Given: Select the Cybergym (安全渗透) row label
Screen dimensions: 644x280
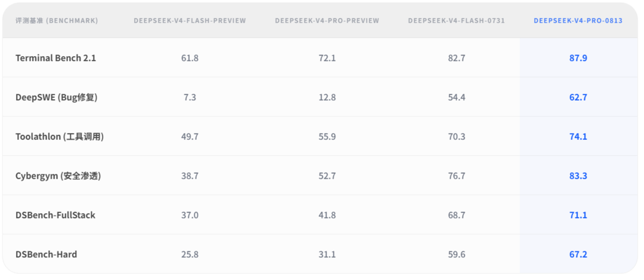Looking at the screenshot, I should (x=58, y=176).
